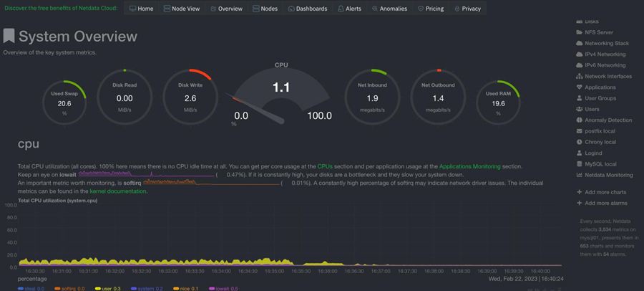Click the Home icon in top navigation
The width and height of the screenshot is (644, 291).
point(133,9)
